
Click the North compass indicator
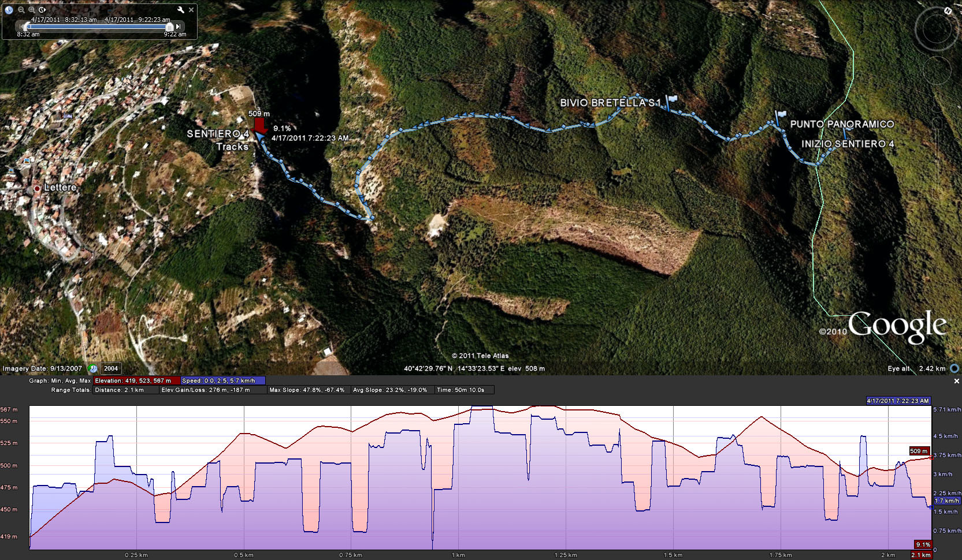pos(948,11)
